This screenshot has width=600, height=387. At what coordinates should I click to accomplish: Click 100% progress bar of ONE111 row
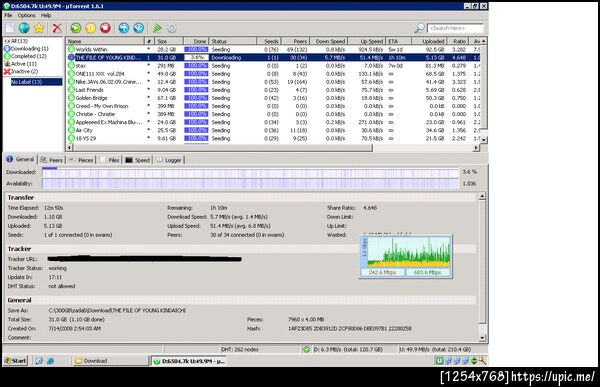(196, 73)
